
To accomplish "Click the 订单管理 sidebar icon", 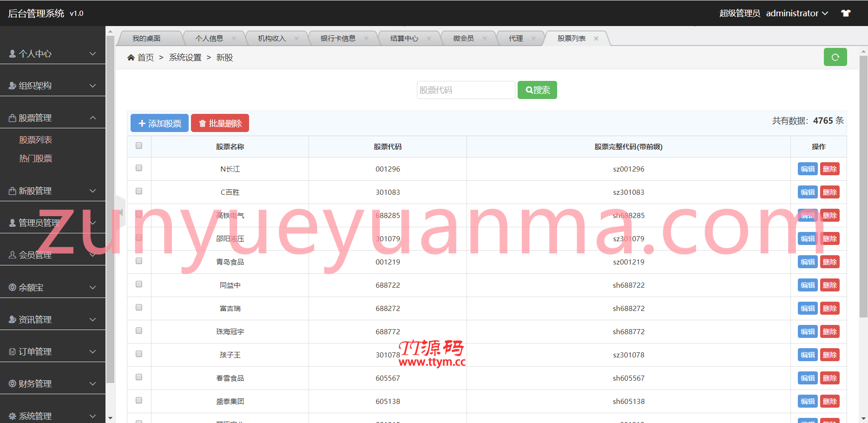I will point(13,352).
